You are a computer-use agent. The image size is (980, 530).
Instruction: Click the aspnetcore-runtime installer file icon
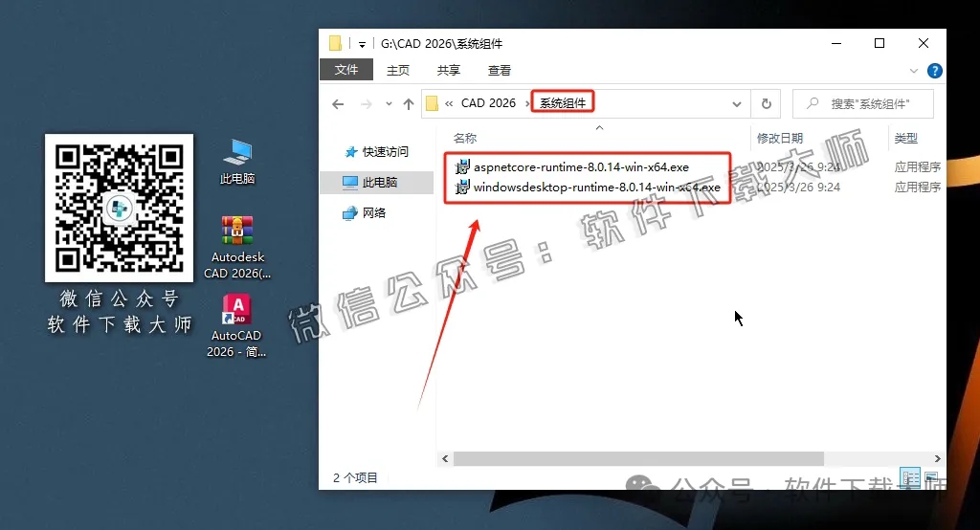(x=462, y=166)
